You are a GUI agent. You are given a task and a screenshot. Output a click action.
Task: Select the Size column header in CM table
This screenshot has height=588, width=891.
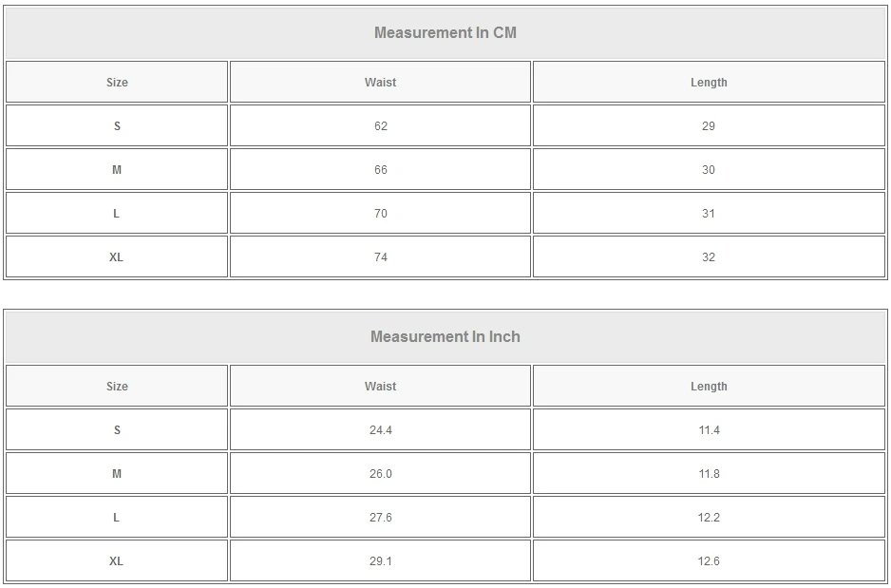coord(117,83)
